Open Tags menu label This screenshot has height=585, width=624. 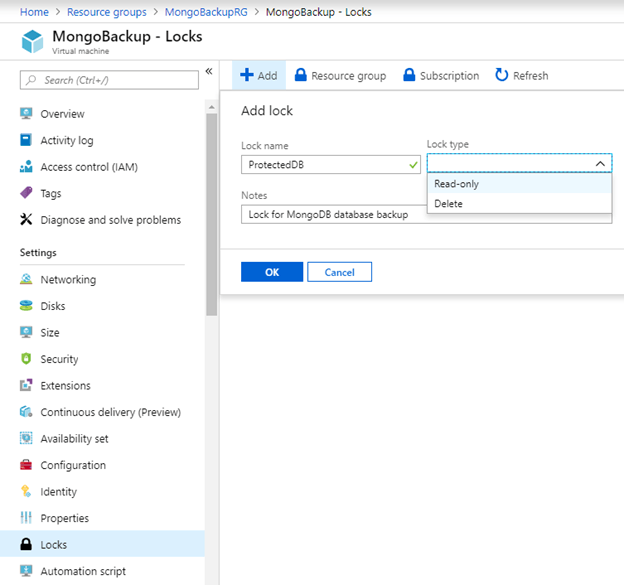(x=51, y=193)
